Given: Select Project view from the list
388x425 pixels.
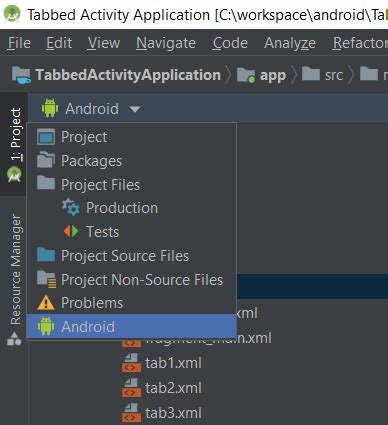Looking at the screenshot, I should point(132,137).
